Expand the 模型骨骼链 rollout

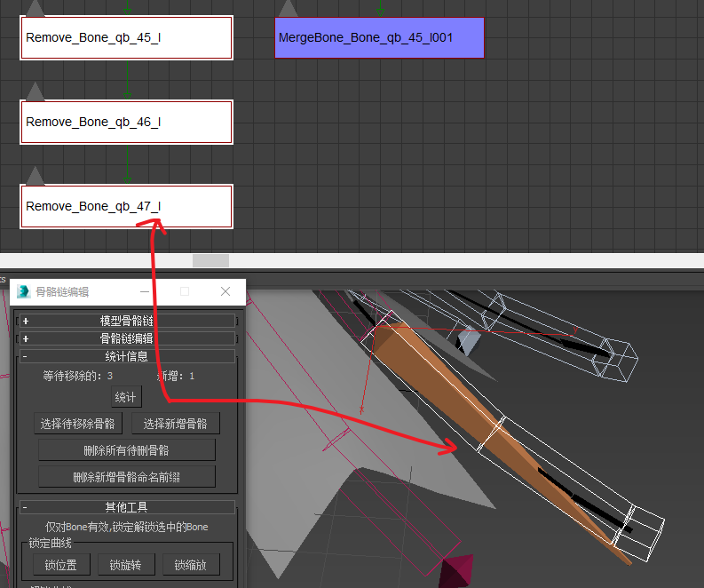tap(127, 321)
